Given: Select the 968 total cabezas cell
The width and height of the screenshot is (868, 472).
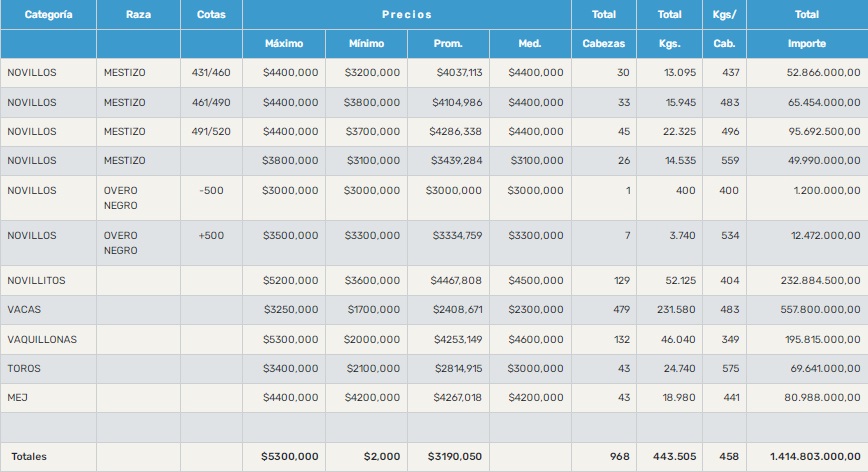Looking at the screenshot, I should pos(619,457).
